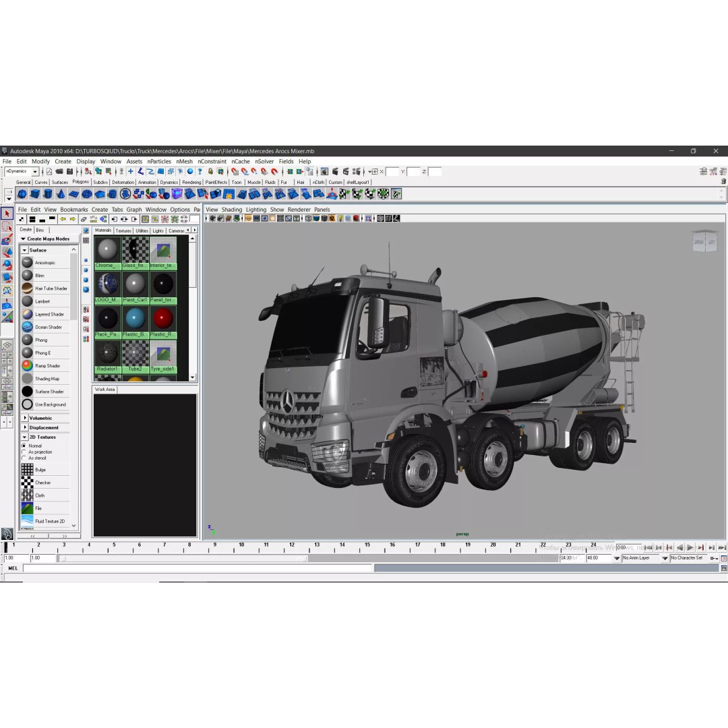Image resolution: width=728 pixels, height=728 pixels.
Task: Click the MEL command input field
Action: coord(198,568)
